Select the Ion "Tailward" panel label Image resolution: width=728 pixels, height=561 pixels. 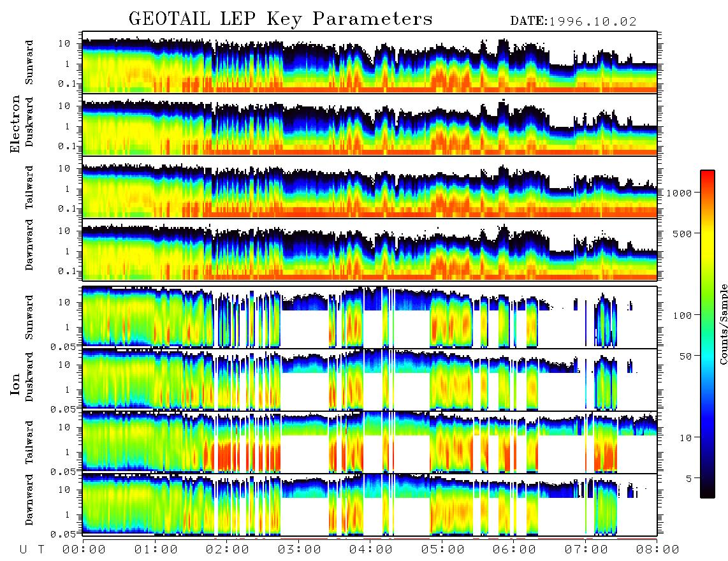[29, 442]
